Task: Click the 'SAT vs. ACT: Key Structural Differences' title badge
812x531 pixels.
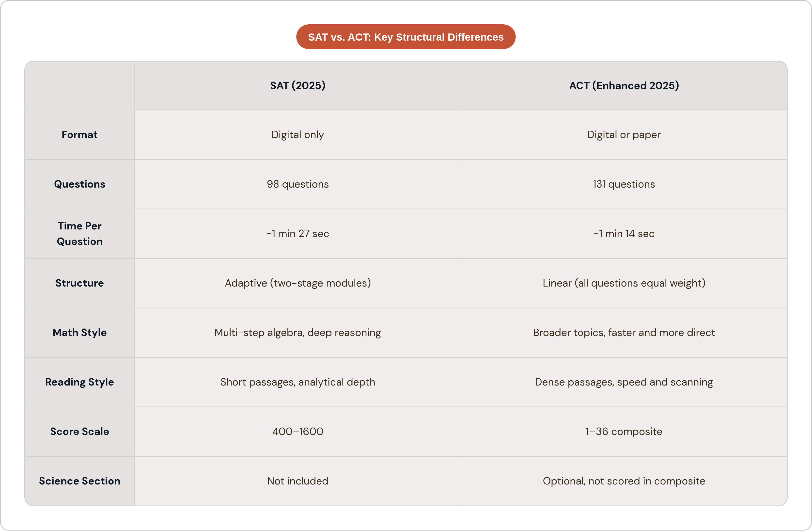Action: tap(406, 37)
